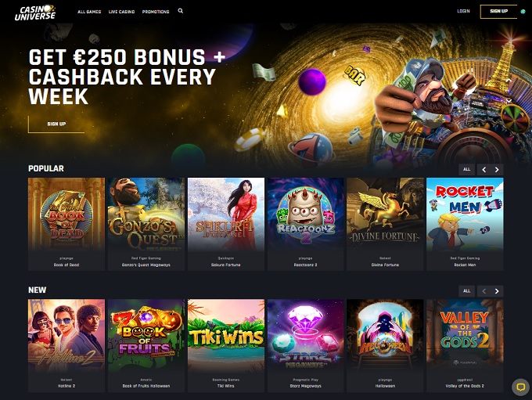Open the All Games menu
Screen dimensions: 532x400
click(x=89, y=12)
